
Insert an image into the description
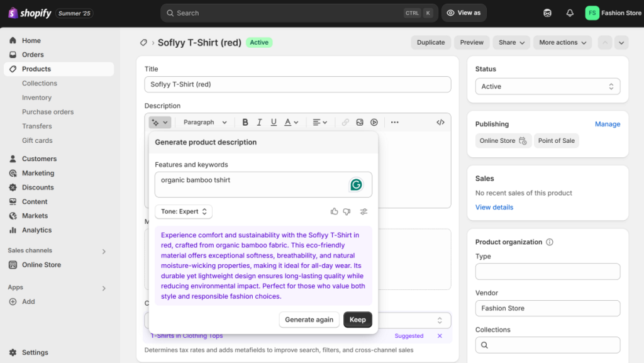359,122
